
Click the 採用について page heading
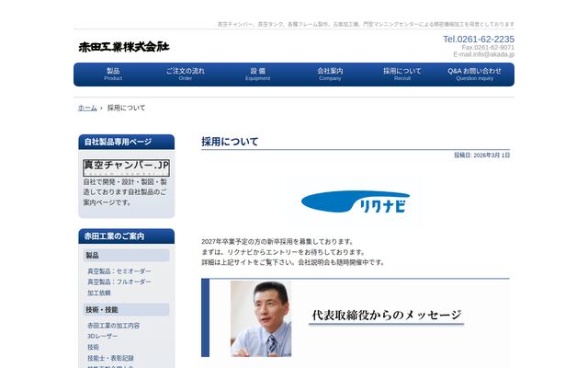point(230,142)
